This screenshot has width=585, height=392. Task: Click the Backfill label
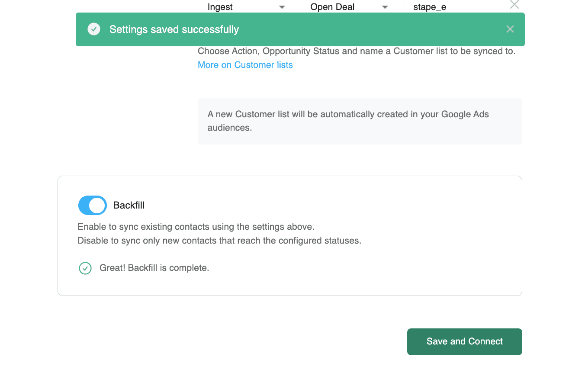(x=129, y=205)
